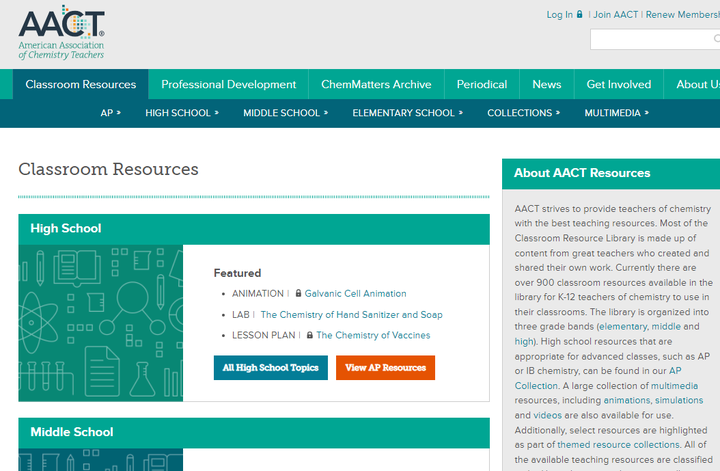Follow the videos link in sidebar
Screen dimensions: 720x471
(547, 415)
